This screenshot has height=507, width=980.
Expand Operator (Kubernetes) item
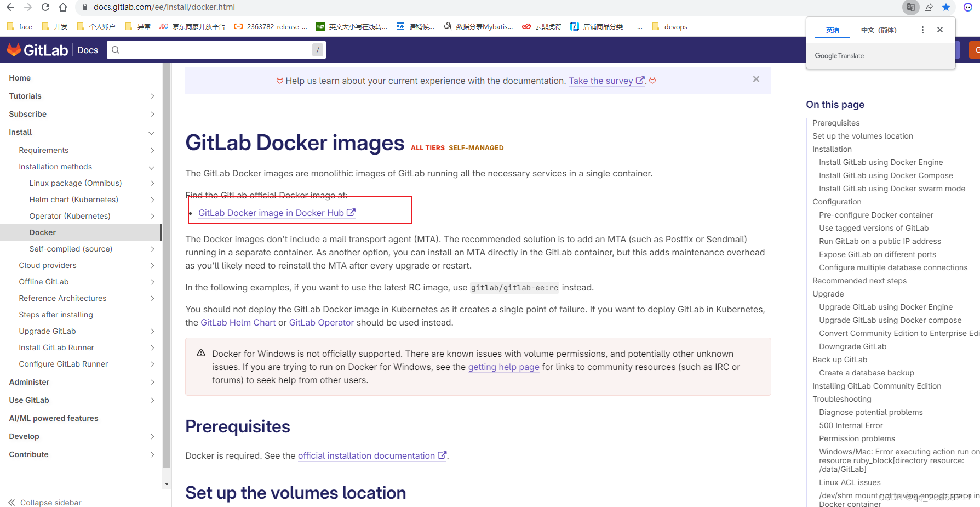152,216
